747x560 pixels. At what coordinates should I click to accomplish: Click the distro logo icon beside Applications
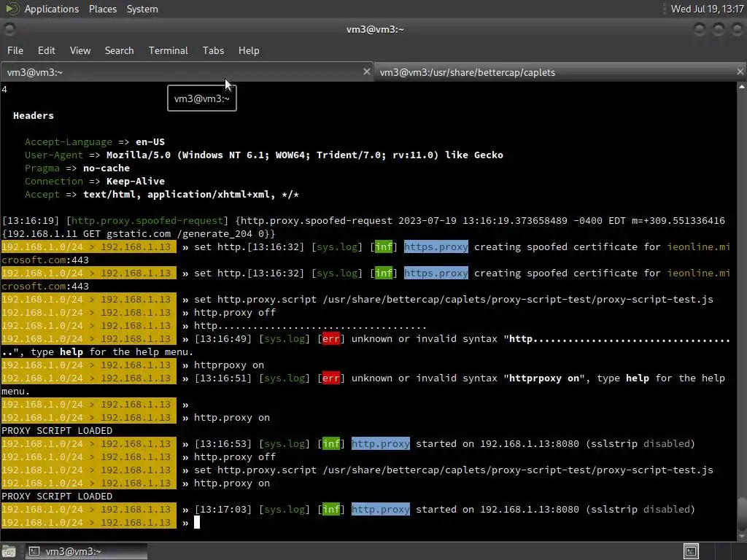(12, 9)
